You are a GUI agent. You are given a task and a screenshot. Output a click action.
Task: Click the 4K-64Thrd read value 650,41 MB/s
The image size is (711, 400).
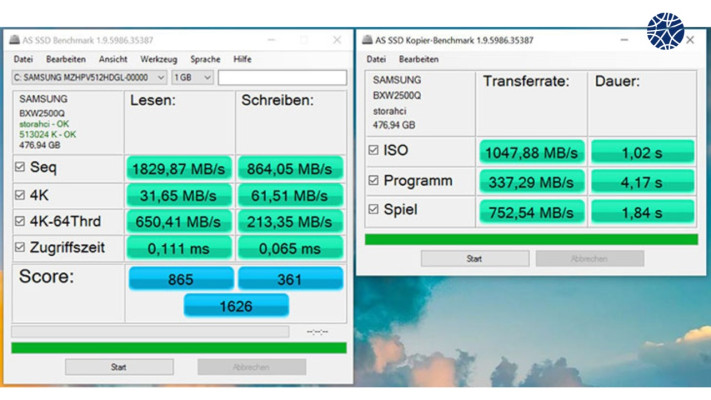point(179,222)
